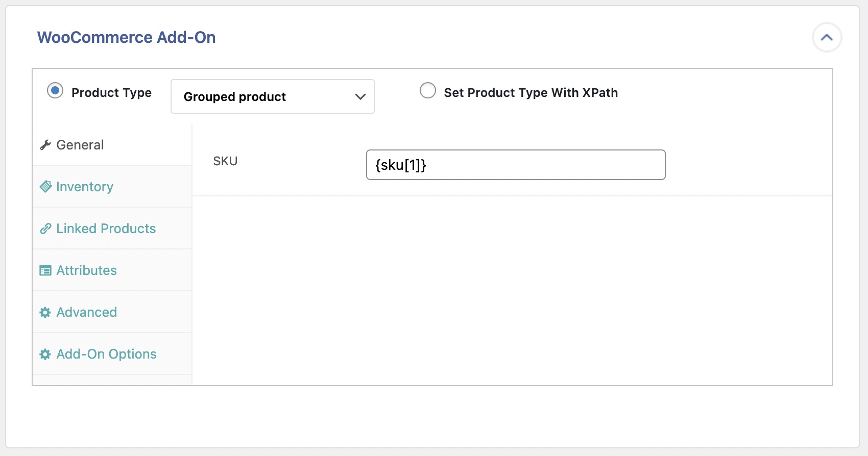
Task: Select the Add-On Options tab
Action: pos(112,354)
